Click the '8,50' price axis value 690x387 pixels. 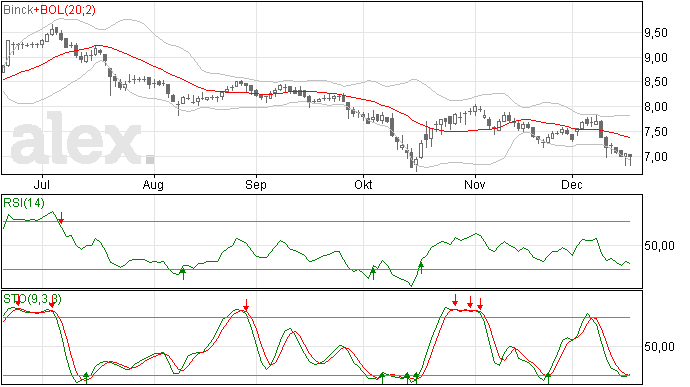pyautogui.click(x=657, y=82)
